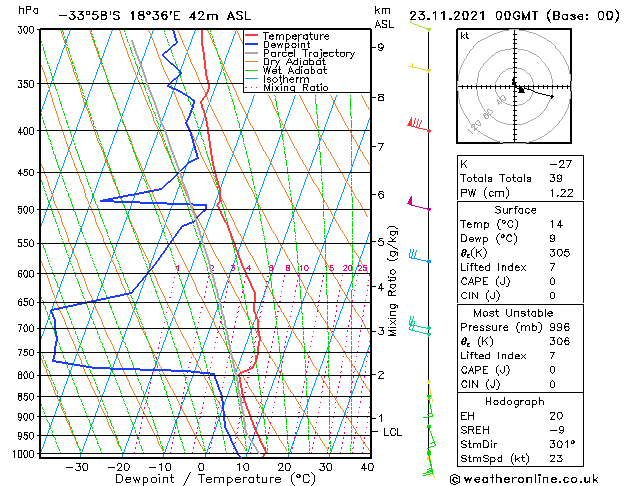This screenshot has width=629, height=486.
Task: Click 'CIN (J)' in the Most Unstable section
Action: (480, 385)
